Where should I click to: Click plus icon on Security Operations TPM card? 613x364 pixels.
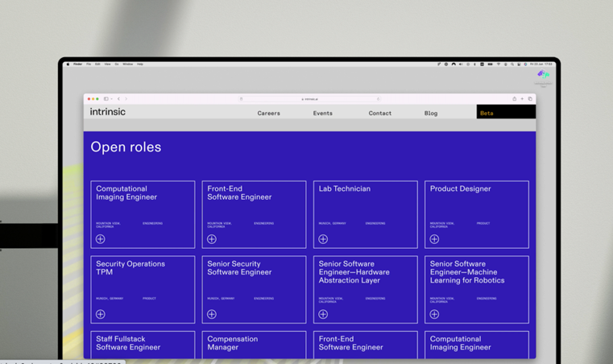[x=101, y=314]
